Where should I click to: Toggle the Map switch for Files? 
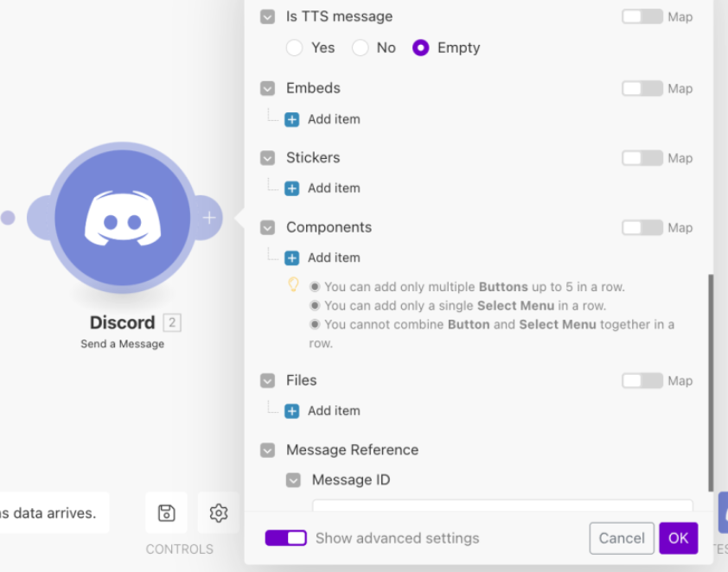pyautogui.click(x=642, y=381)
